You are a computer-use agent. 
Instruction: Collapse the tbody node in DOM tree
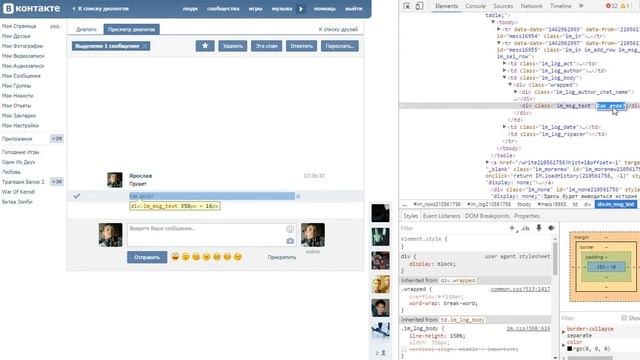click(493, 22)
